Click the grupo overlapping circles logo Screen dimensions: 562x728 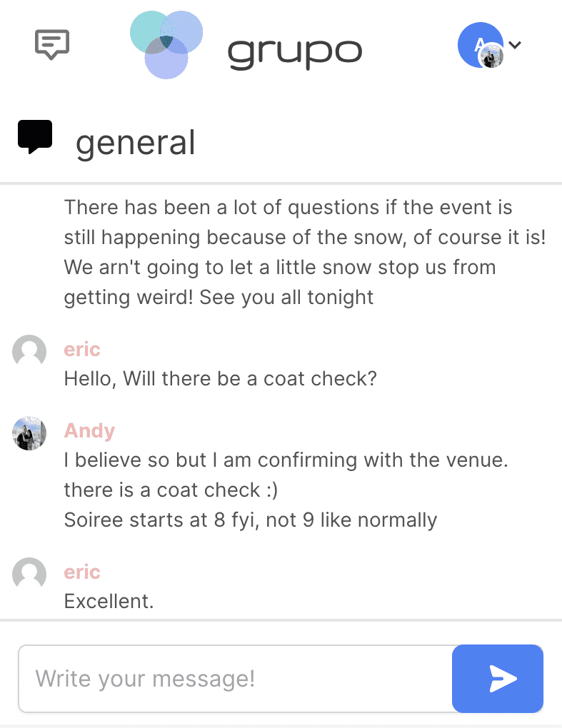(166, 44)
